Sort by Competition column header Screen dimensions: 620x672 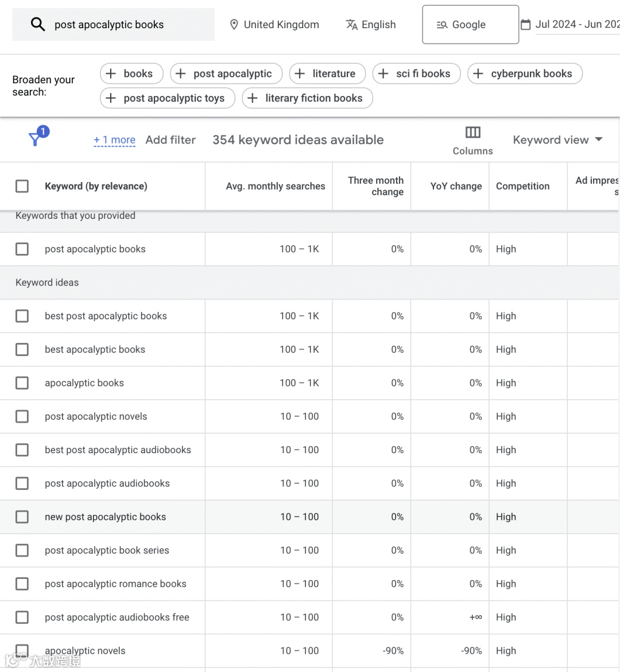522,186
